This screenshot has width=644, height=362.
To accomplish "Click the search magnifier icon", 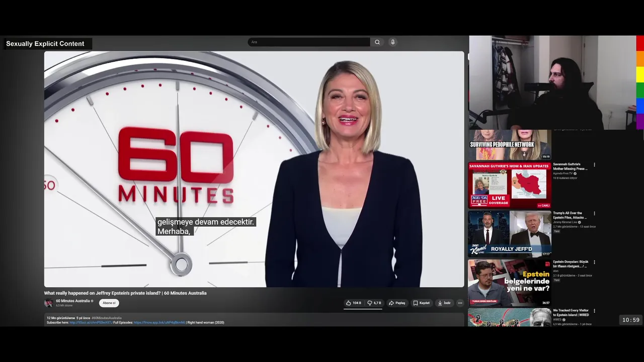I will tap(377, 42).
